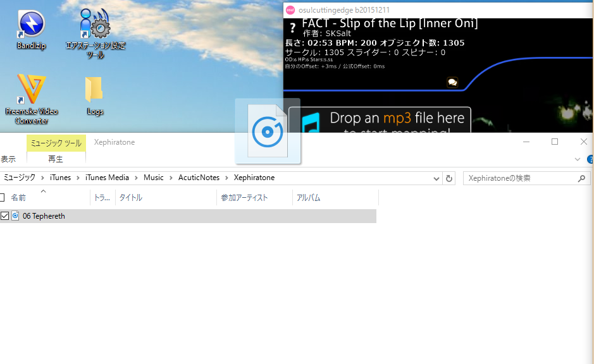The image size is (594, 364).
Task: Expand the chevron after ミュージック in breadcrumb
Action: [42, 178]
